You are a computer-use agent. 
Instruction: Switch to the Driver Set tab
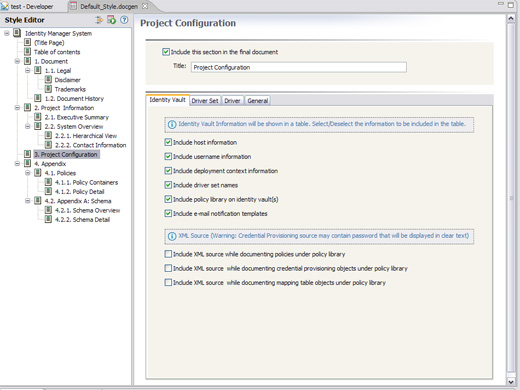(x=205, y=101)
